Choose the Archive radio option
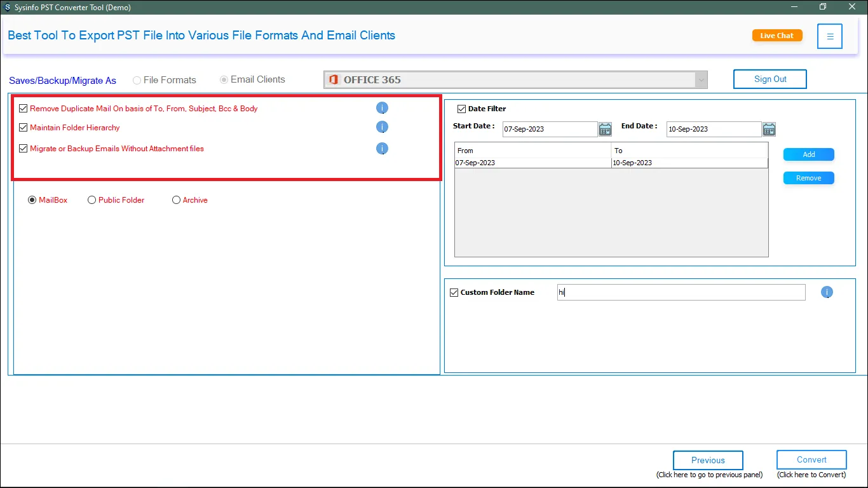 pyautogui.click(x=177, y=200)
